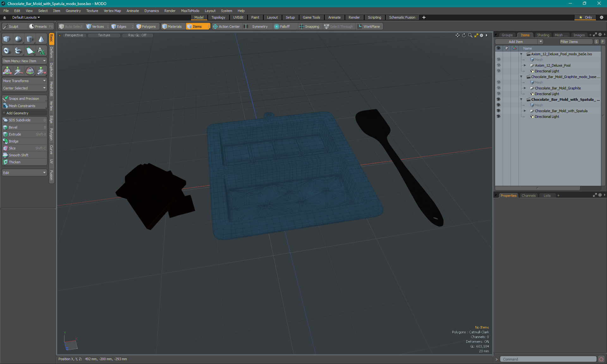Image resolution: width=607 pixels, height=364 pixels.
Task: Click in the Filter Items field
Action: pos(576,42)
